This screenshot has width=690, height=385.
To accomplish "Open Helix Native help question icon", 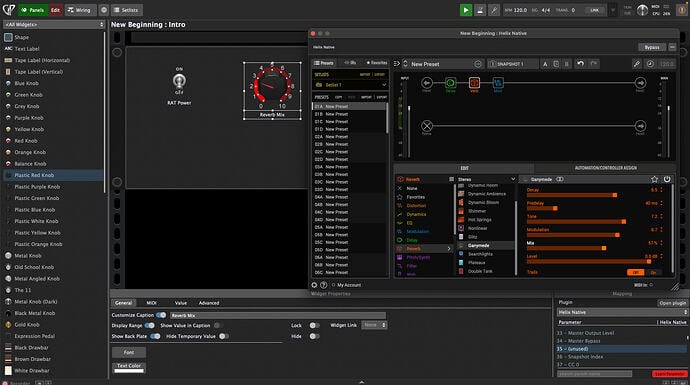I will tap(323, 285).
